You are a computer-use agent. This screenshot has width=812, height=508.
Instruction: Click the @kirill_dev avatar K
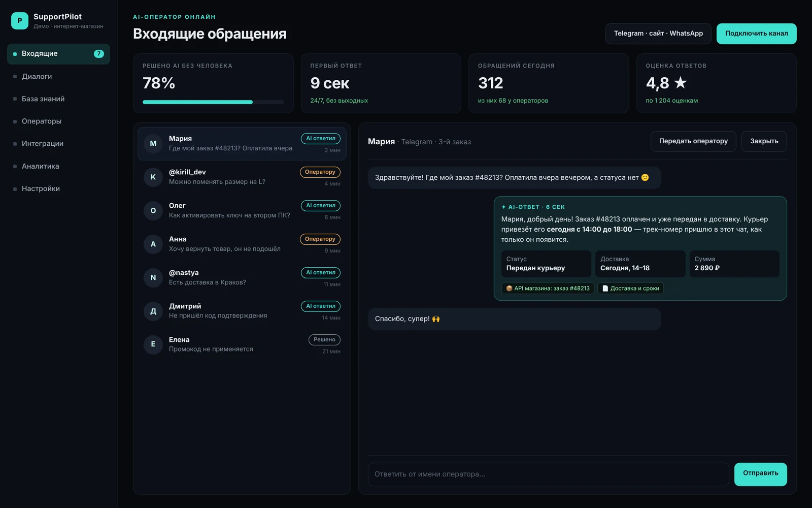coord(153,177)
